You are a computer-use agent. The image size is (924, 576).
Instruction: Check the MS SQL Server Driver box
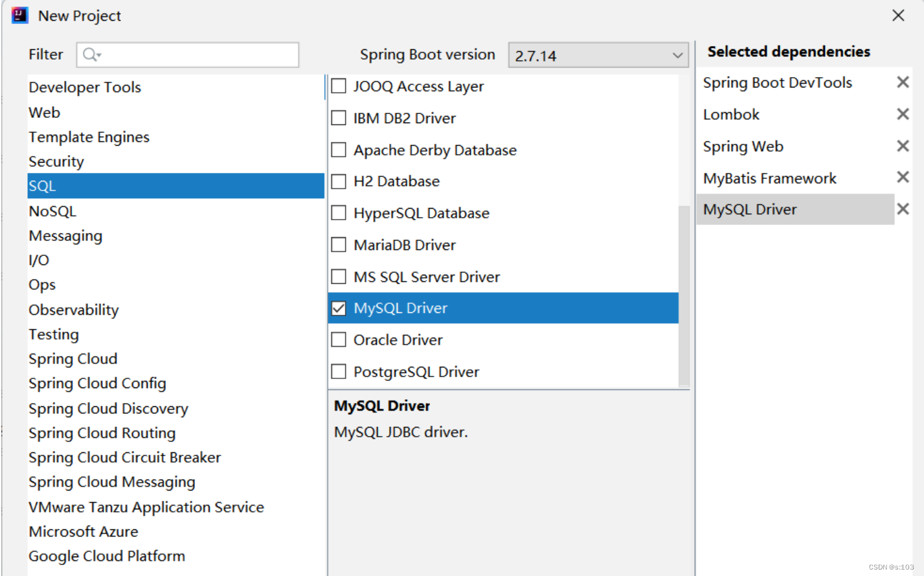tap(339, 277)
